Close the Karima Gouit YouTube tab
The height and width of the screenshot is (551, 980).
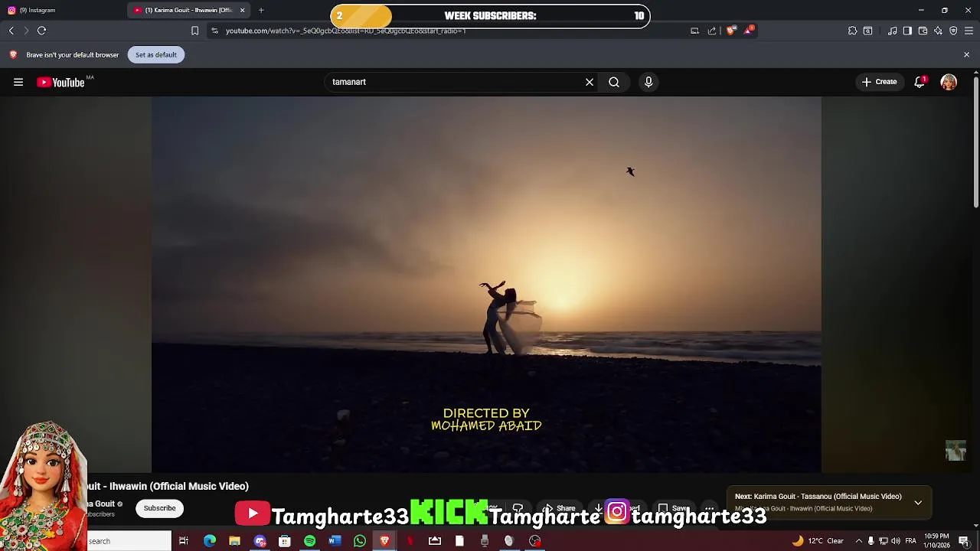[x=242, y=10]
